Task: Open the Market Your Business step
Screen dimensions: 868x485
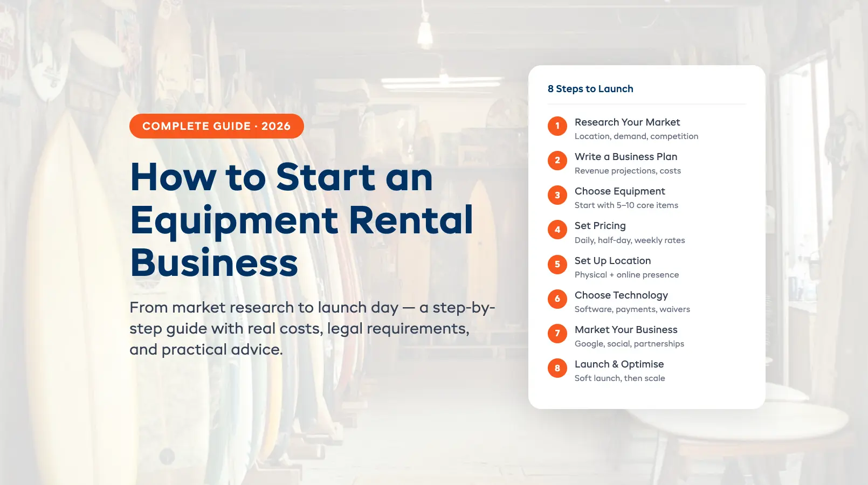Action: (x=626, y=330)
